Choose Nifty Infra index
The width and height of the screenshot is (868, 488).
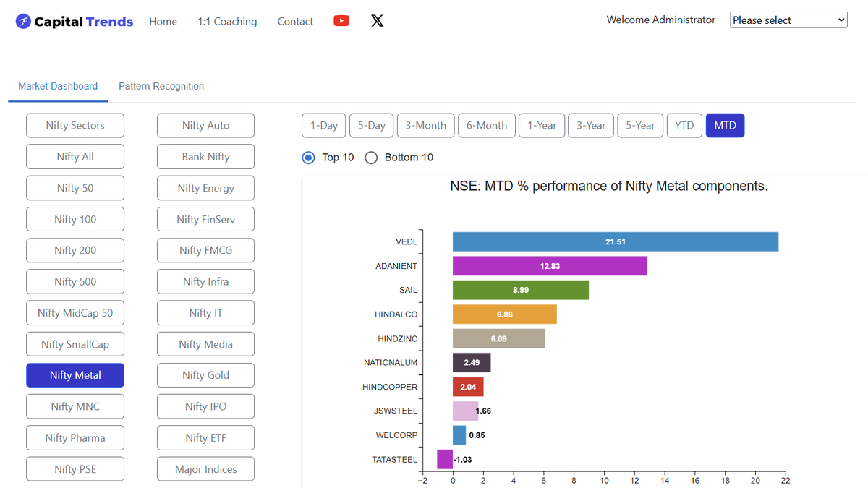[x=206, y=281]
